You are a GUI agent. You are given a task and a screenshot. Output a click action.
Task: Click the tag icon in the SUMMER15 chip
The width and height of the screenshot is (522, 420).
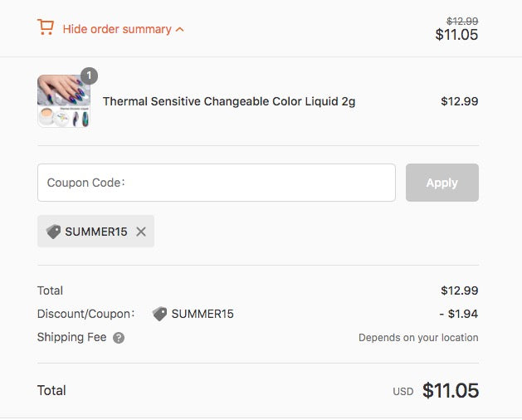click(x=53, y=232)
